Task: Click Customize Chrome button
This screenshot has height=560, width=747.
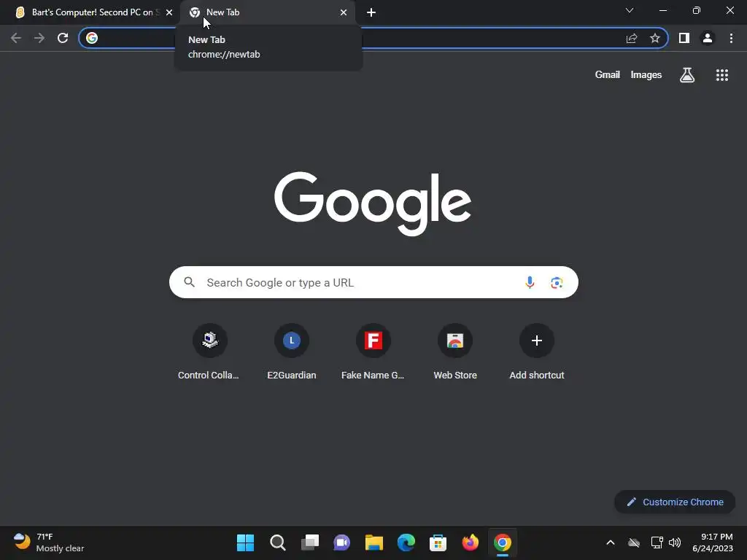Action: point(675,502)
